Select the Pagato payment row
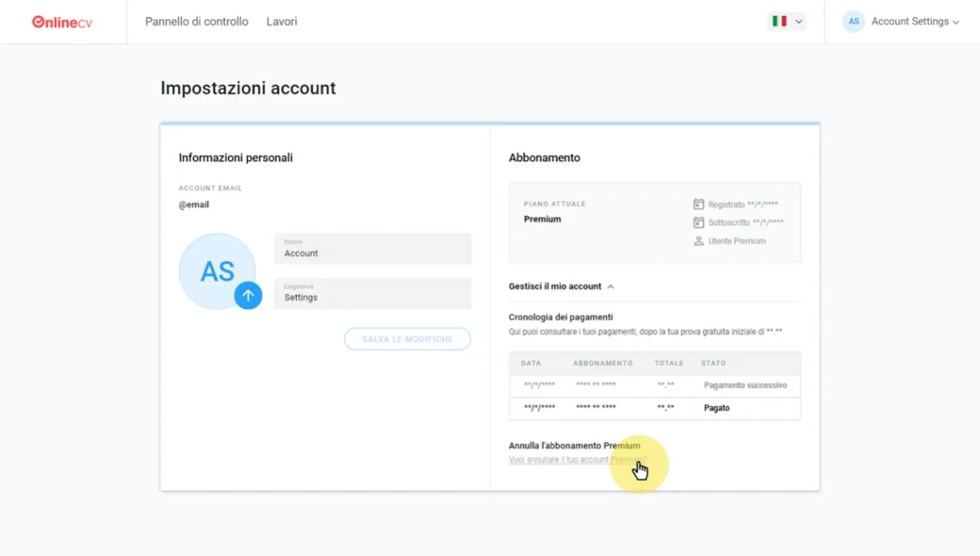Image resolution: width=980 pixels, height=556 pixels. (655, 408)
